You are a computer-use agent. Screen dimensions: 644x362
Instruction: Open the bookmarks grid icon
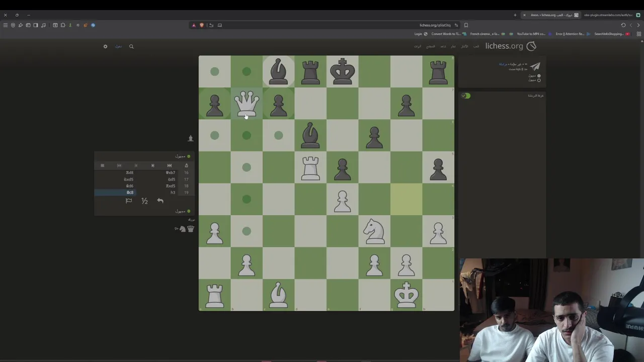click(x=639, y=34)
